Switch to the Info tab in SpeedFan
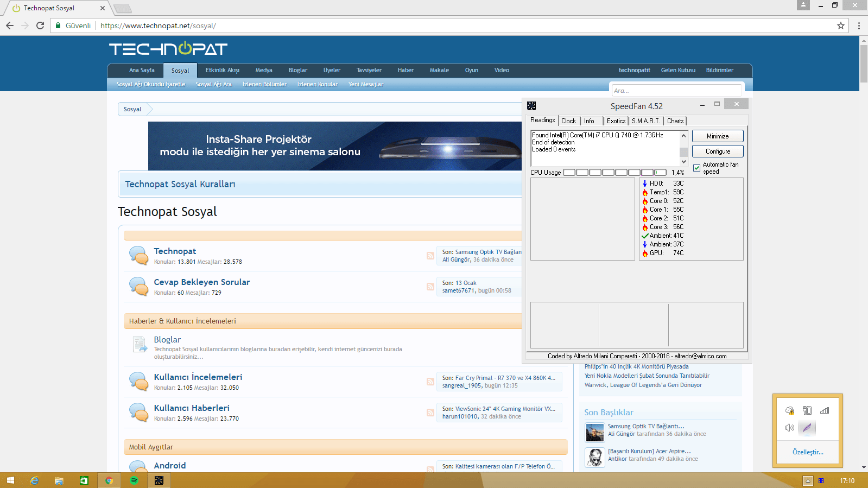Screen dimensions: 868x488 tap(589, 121)
